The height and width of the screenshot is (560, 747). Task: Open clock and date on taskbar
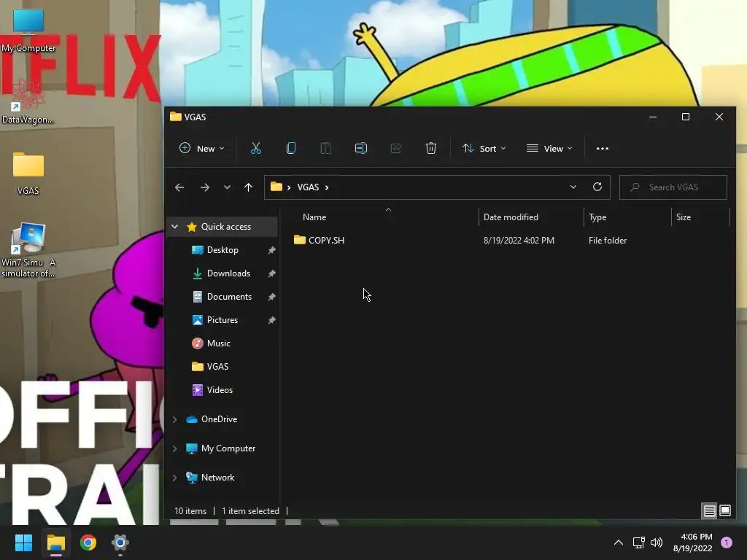click(693, 542)
